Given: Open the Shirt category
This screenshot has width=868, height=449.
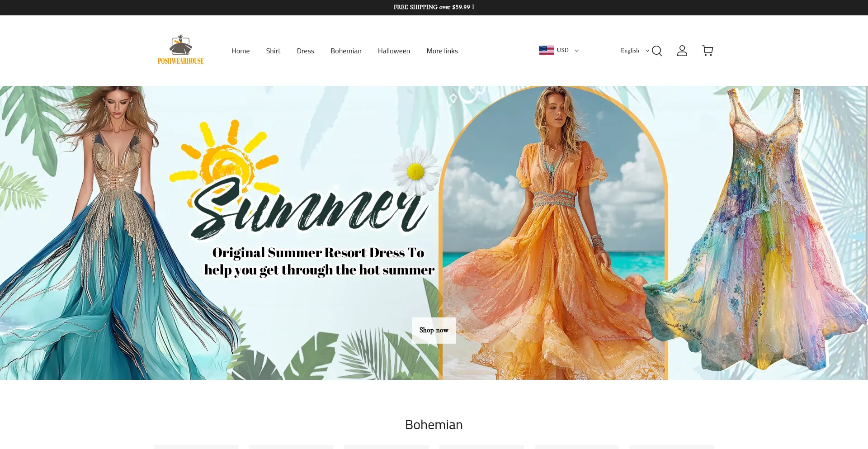Looking at the screenshot, I should pyautogui.click(x=273, y=51).
